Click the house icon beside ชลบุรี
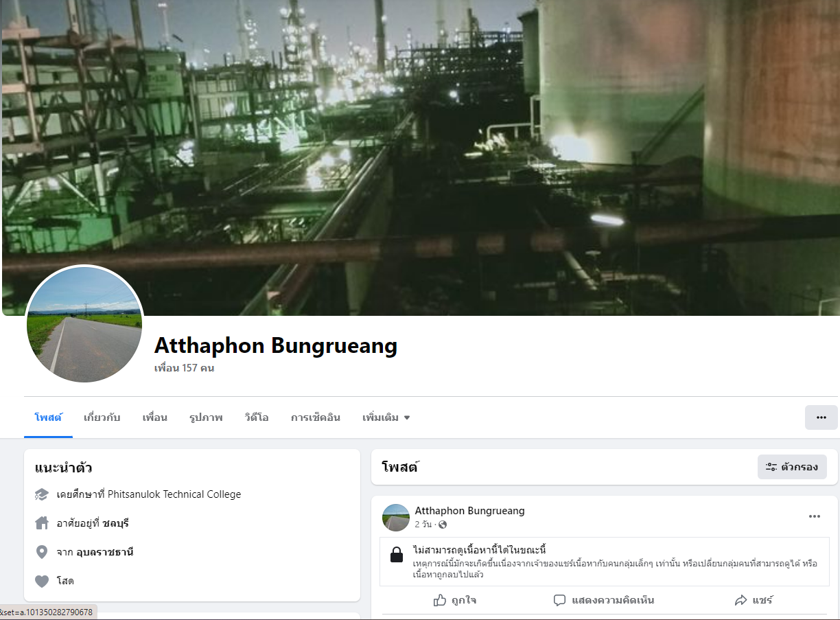The image size is (840, 620). (x=42, y=523)
